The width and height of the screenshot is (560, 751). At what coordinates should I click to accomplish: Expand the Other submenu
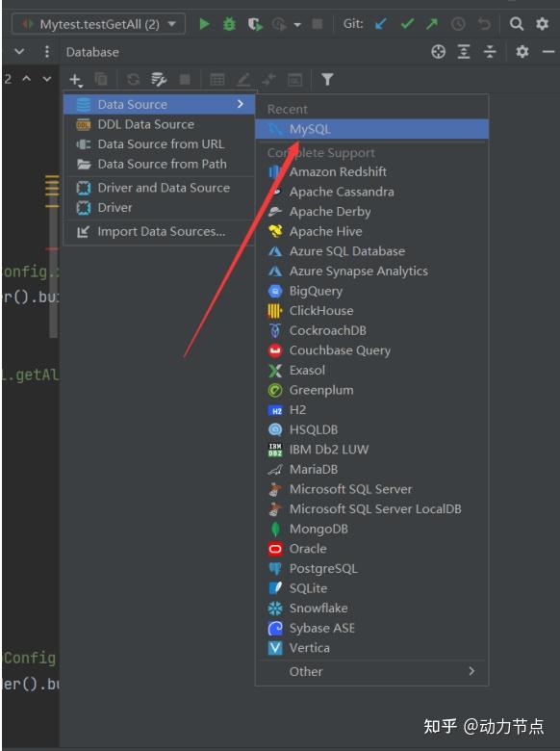(x=372, y=671)
